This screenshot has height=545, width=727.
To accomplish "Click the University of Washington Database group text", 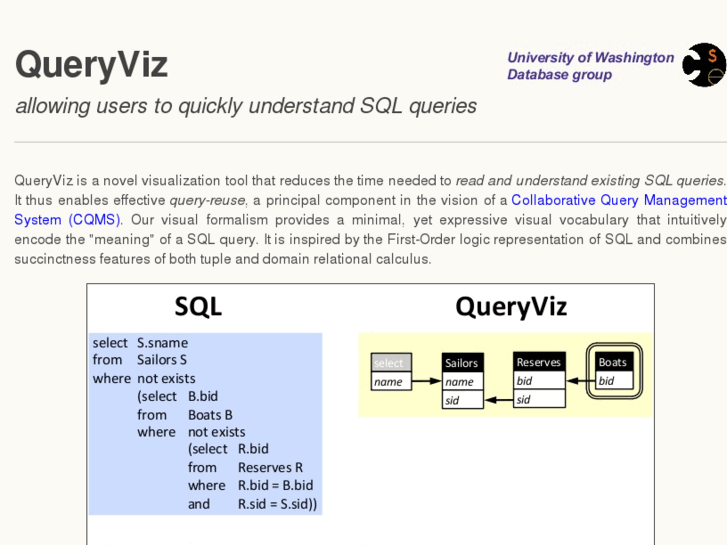I will pyautogui.click(x=590, y=66).
